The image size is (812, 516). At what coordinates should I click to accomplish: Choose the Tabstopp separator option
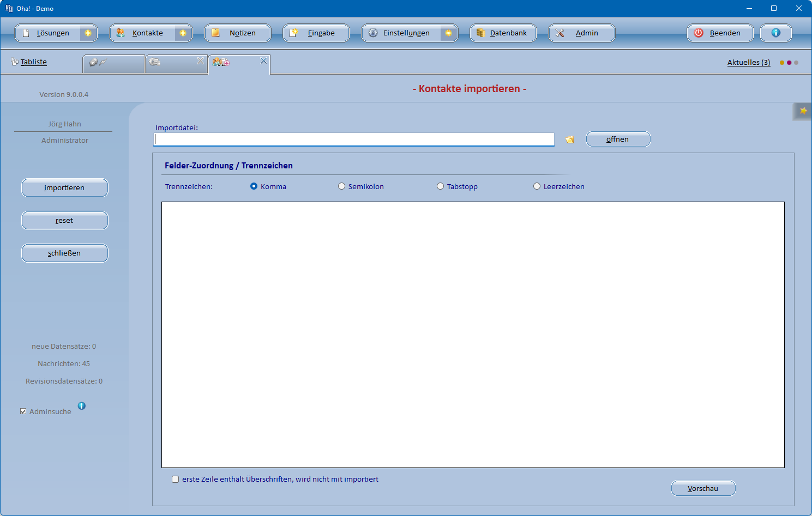(x=441, y=186)
